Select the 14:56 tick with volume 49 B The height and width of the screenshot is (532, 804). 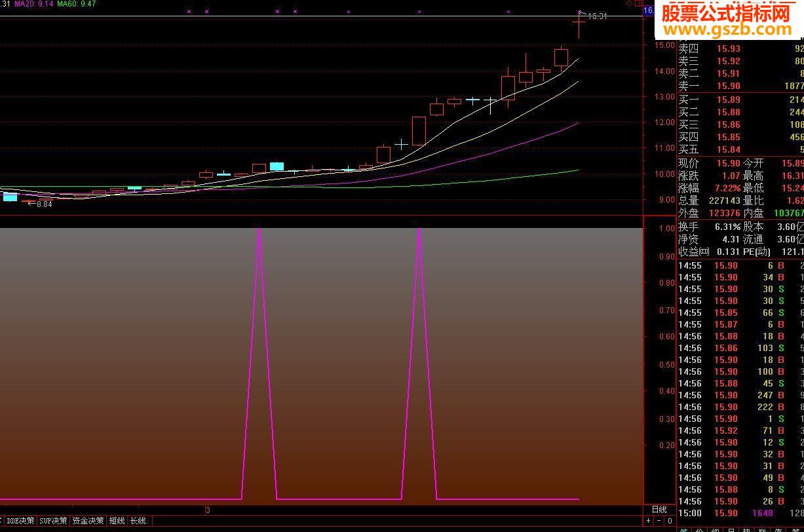(x=740, y=478)
